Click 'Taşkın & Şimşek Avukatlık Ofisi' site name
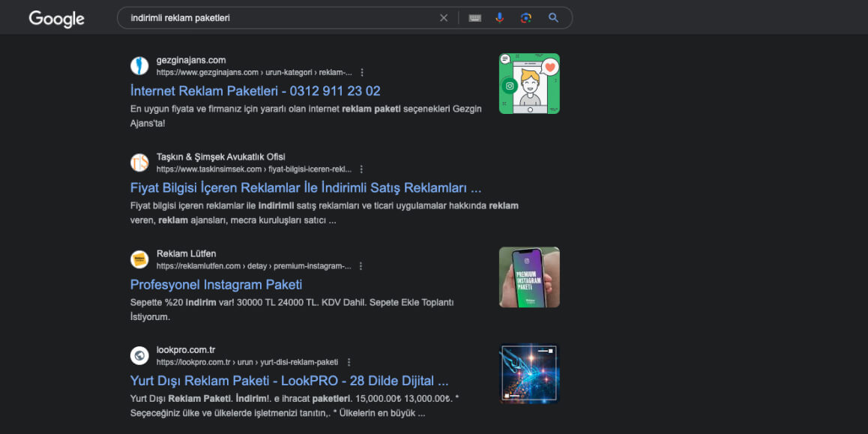868x434 pixels. (221, 157)
